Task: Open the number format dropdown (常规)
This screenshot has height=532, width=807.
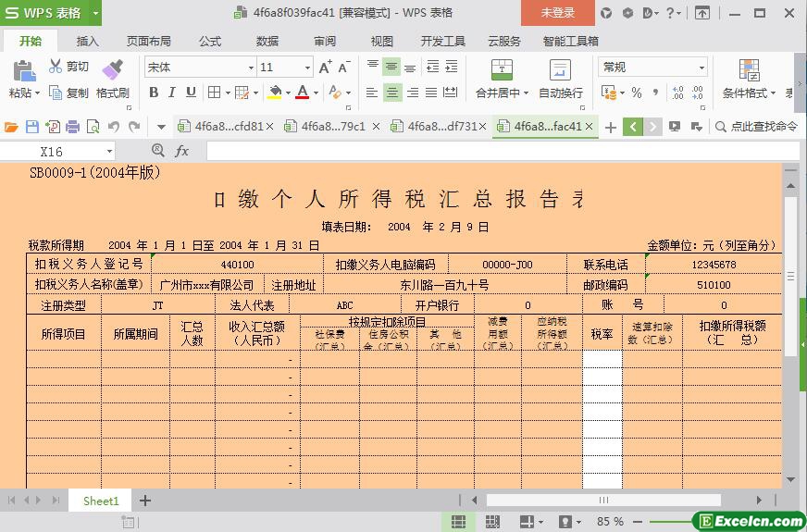Action: click(701, 68)
